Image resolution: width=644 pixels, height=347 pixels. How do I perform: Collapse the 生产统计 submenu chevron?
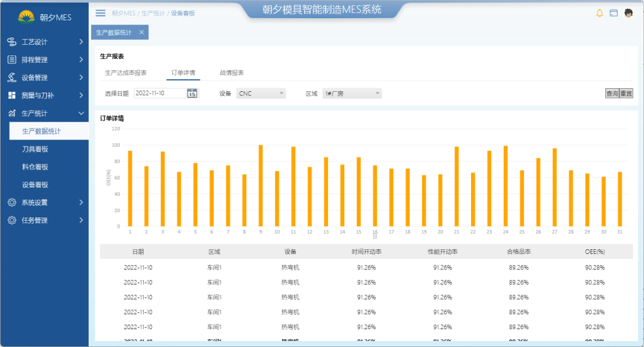(82, 113)
